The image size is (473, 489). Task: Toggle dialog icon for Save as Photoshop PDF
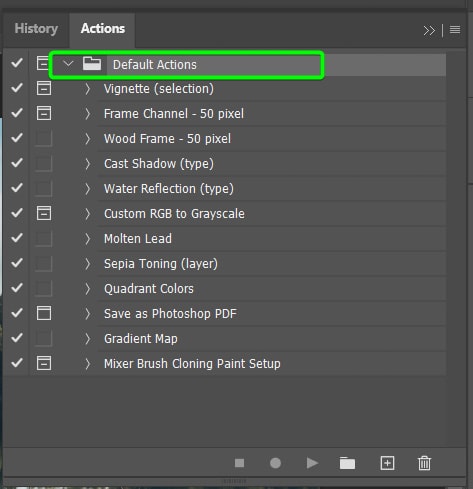(44, 313)
